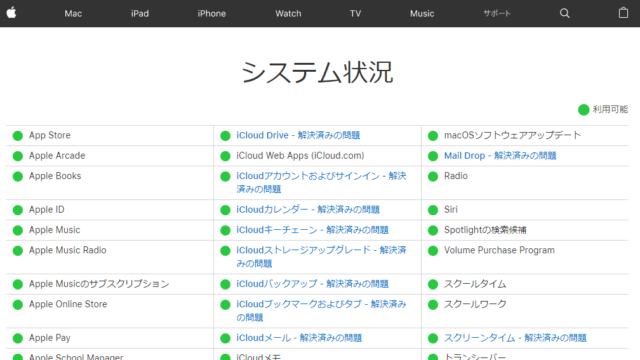Screen dimensions: 640x360
Task: Click green status dot beside Siri
Action: coord(433,210)
